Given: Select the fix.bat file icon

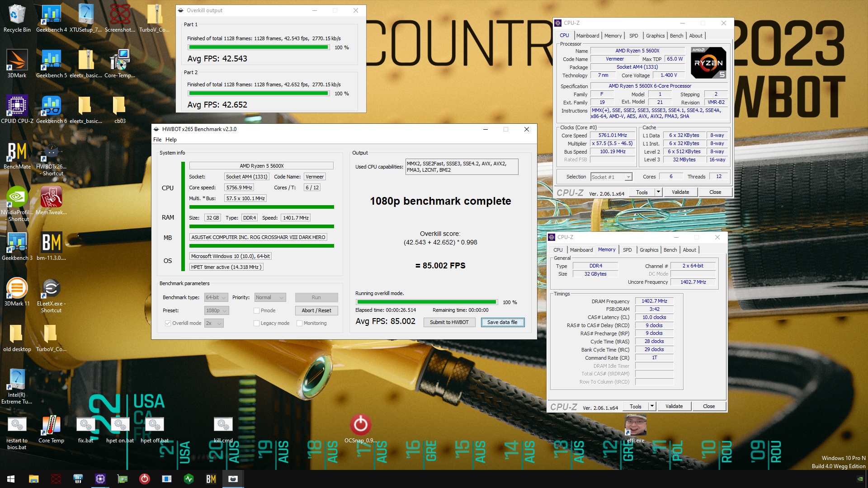Looking at the screenshot, I should (x=85, y=429).
